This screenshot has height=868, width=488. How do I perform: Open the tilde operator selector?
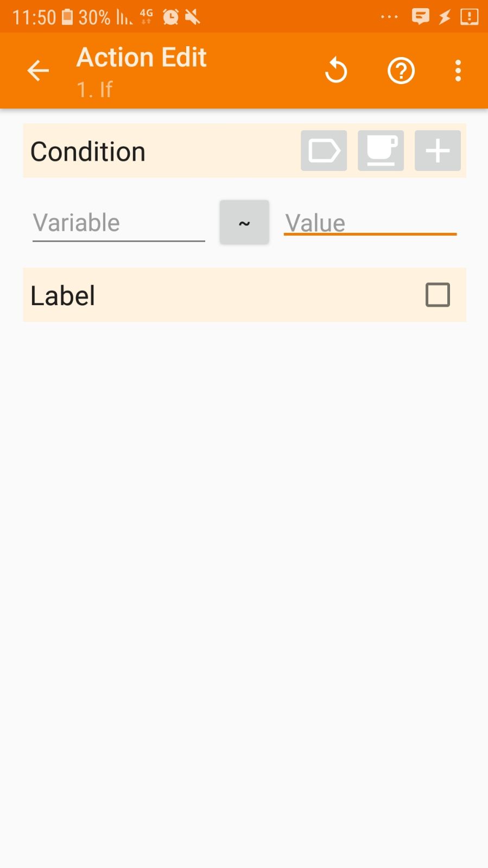click(244, 223)
